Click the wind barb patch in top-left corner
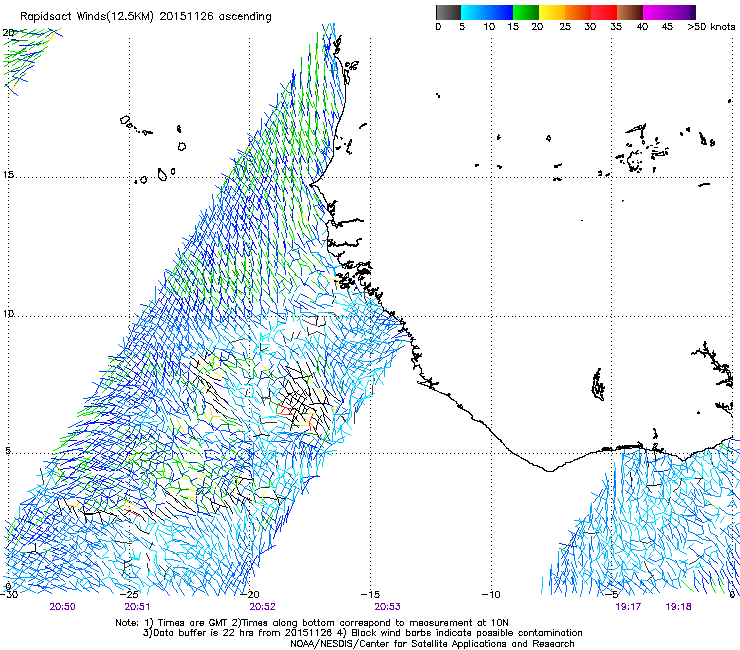 31,60
